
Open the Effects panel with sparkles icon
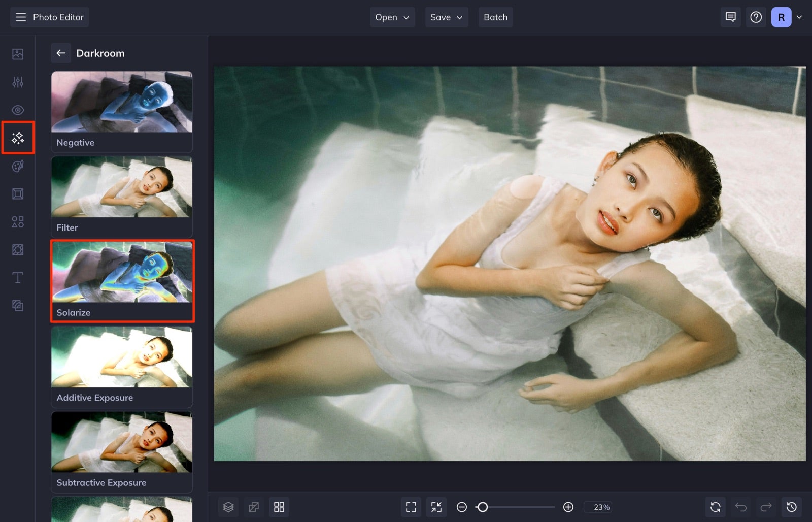coord(18,137)
